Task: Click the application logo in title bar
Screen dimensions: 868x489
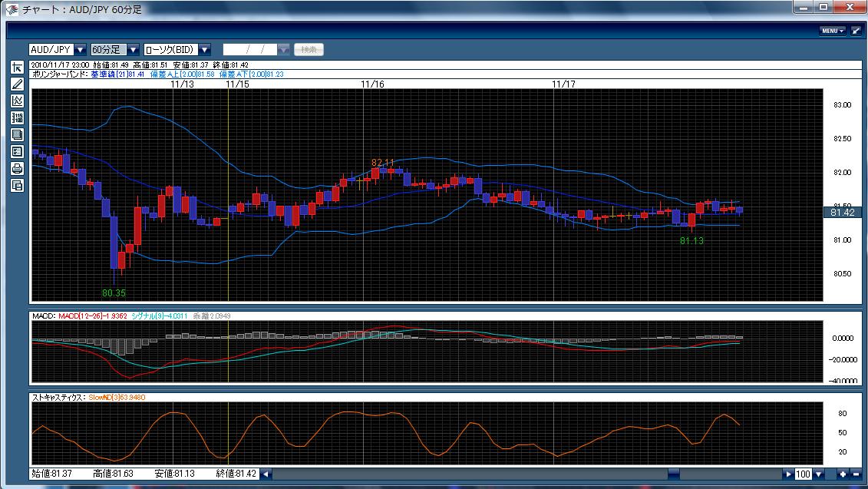Action: click(12, 9)
